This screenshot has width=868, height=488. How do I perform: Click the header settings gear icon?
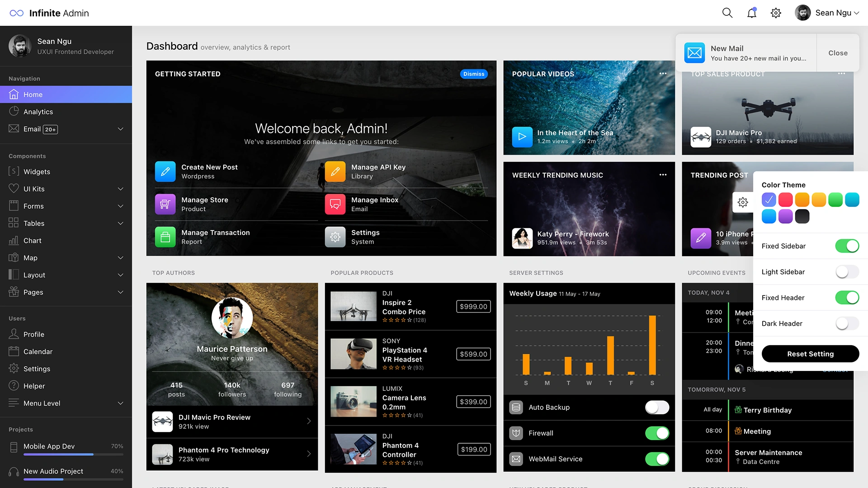click(776, 13)
